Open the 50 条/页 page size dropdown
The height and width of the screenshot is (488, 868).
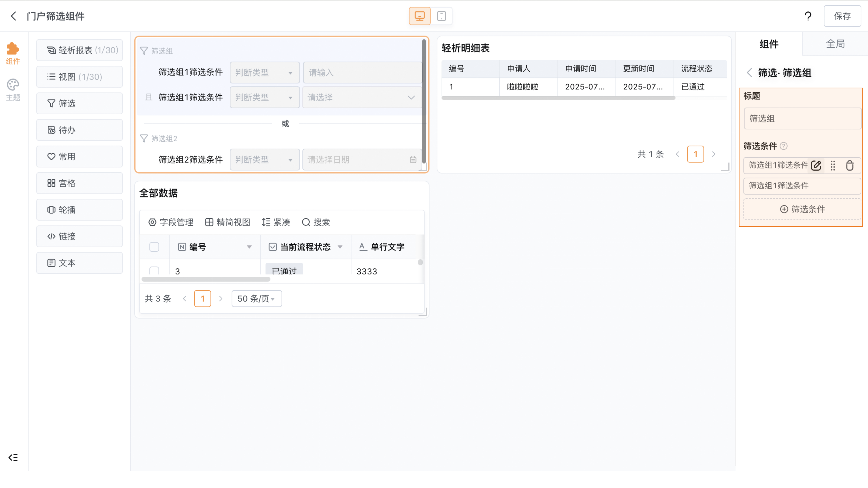(257, 299)
